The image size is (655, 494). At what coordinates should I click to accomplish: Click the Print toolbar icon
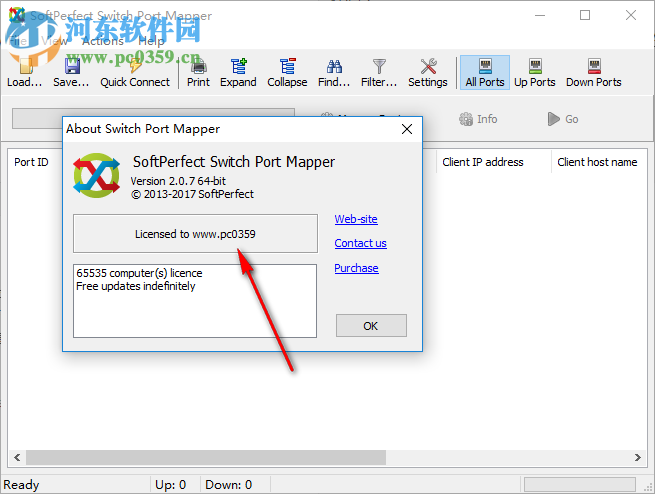[x=198, y=73]
